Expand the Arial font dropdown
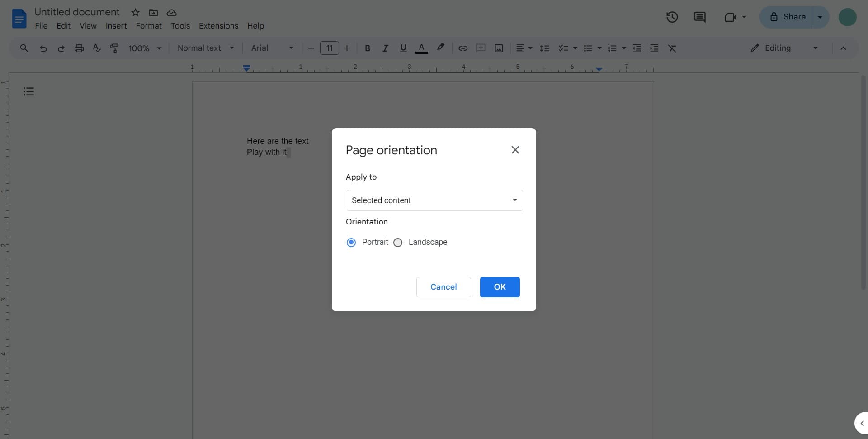 (x=272, y=48)
